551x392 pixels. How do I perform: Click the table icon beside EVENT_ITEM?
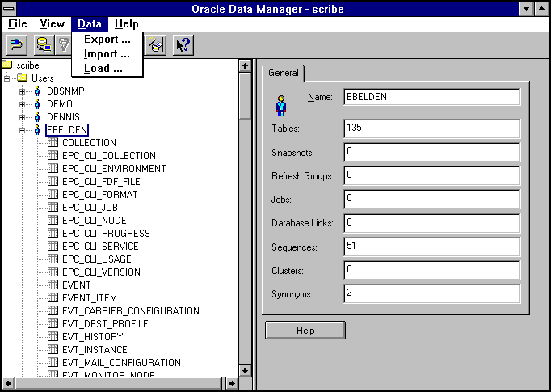coord(53,298)
